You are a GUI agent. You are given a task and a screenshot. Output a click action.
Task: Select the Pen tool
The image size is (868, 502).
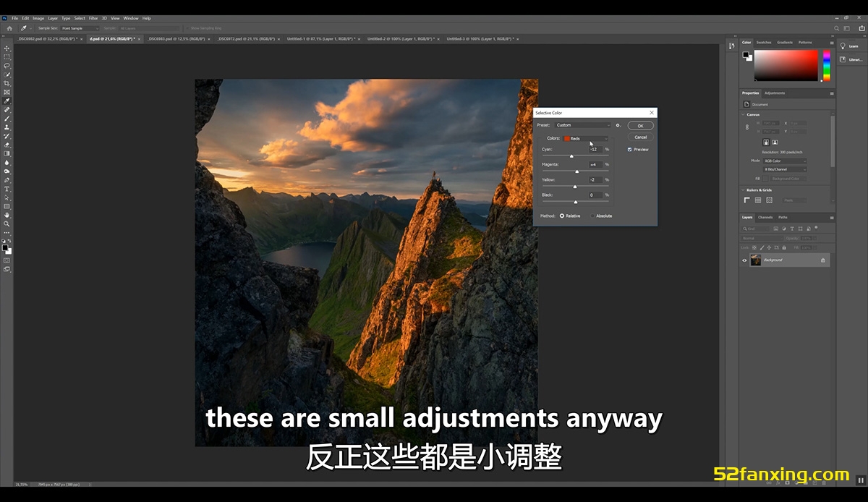7,180
